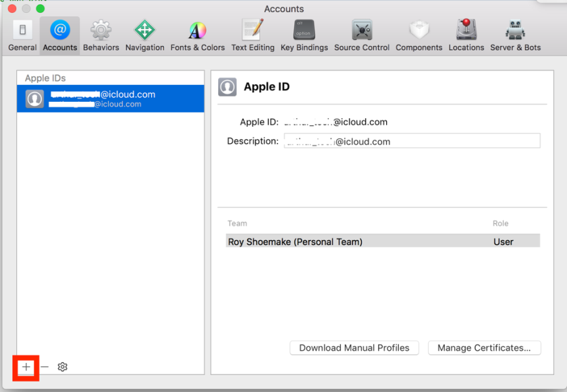Open the General preferences tab
The width and height of the screenshot is (567, 392).
(22, 35)
